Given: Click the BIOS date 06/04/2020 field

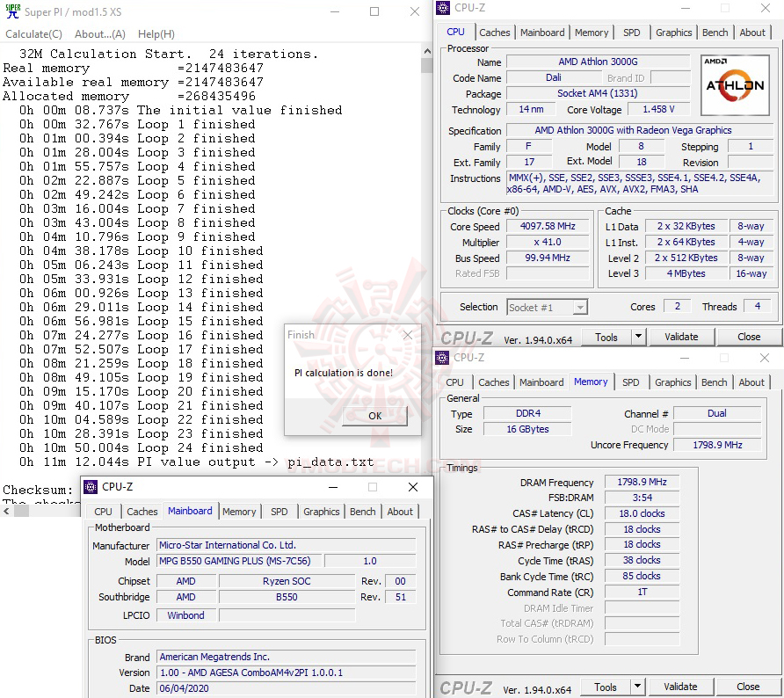Looking at the screenshot, I should tap(286, 688).
